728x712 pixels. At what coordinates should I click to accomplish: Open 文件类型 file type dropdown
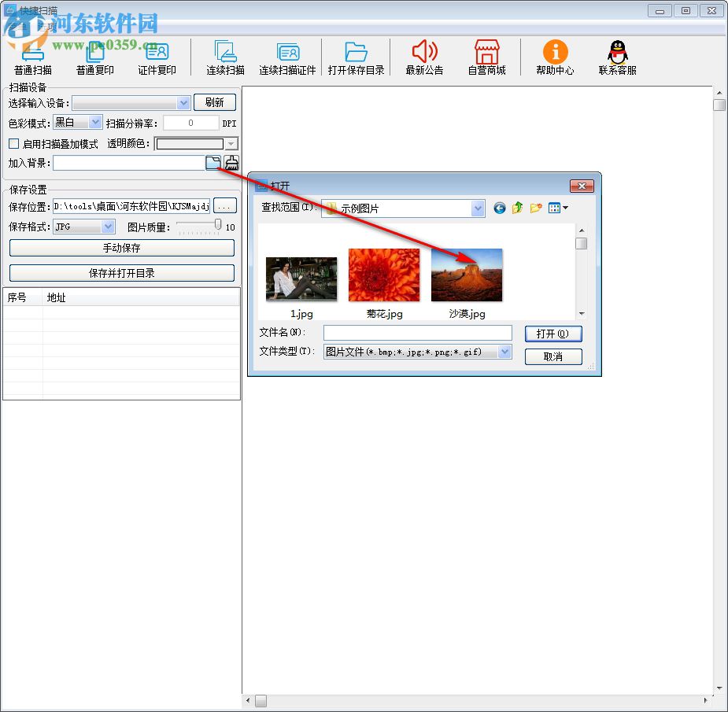(x=504, y=352)
